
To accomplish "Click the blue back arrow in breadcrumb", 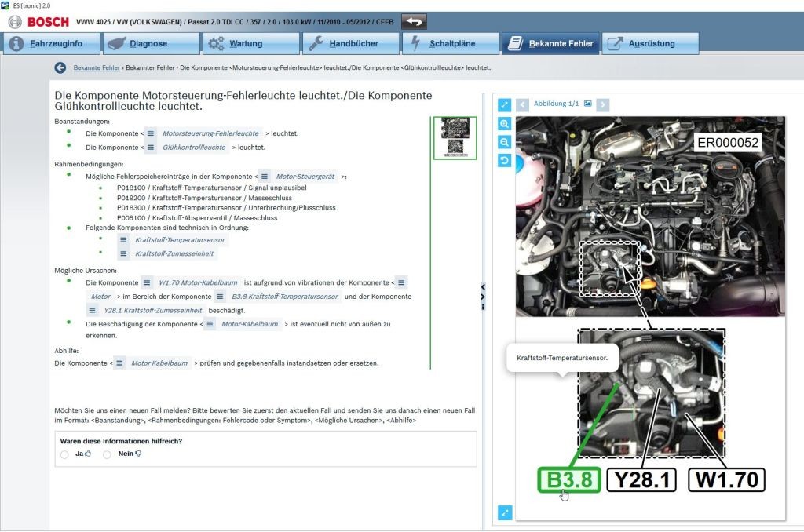I will [x=60, y=67].
